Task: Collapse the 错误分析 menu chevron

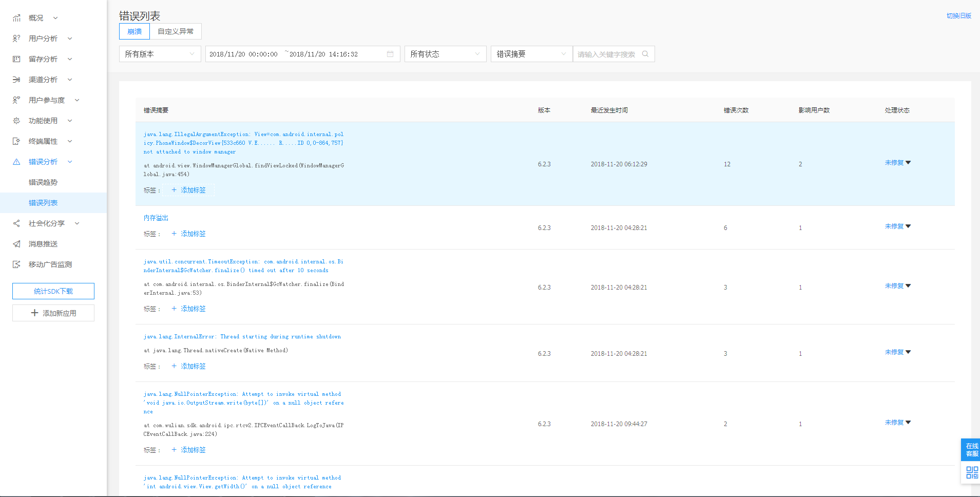Action: (70, 162)
